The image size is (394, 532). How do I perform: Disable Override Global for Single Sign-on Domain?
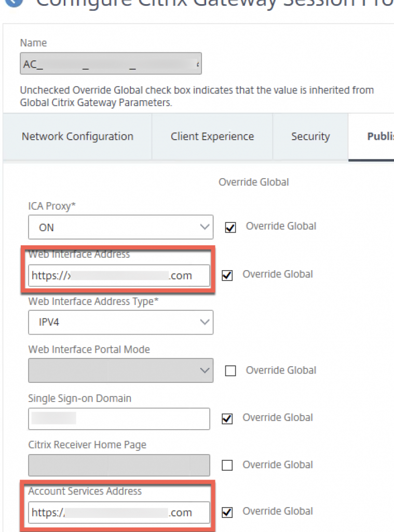tap(227, 418)
